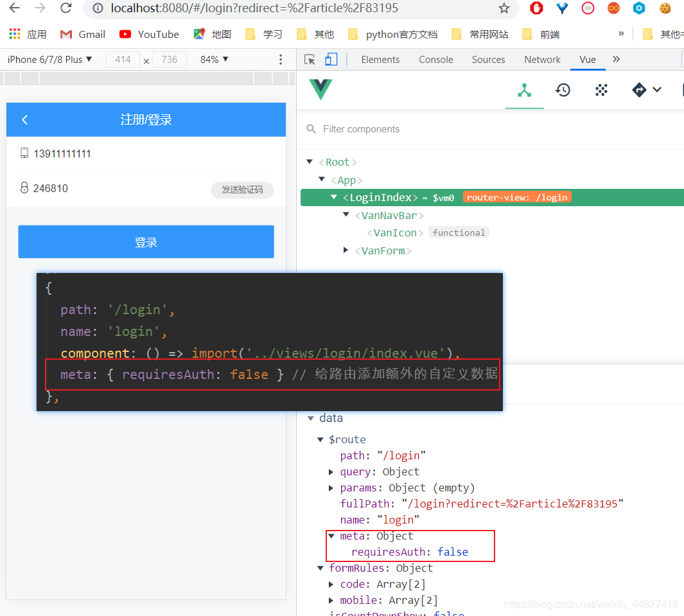The height and width of the screenshot is (616, 684).
Task: Switch to the Network tab
Action: pos(542,59)
